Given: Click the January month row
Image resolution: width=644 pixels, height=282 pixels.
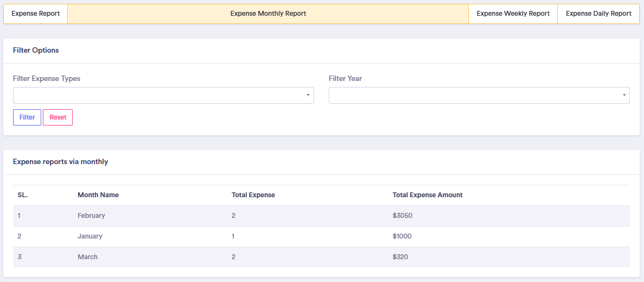Looking at the screenshot, I should pos(90,236).
